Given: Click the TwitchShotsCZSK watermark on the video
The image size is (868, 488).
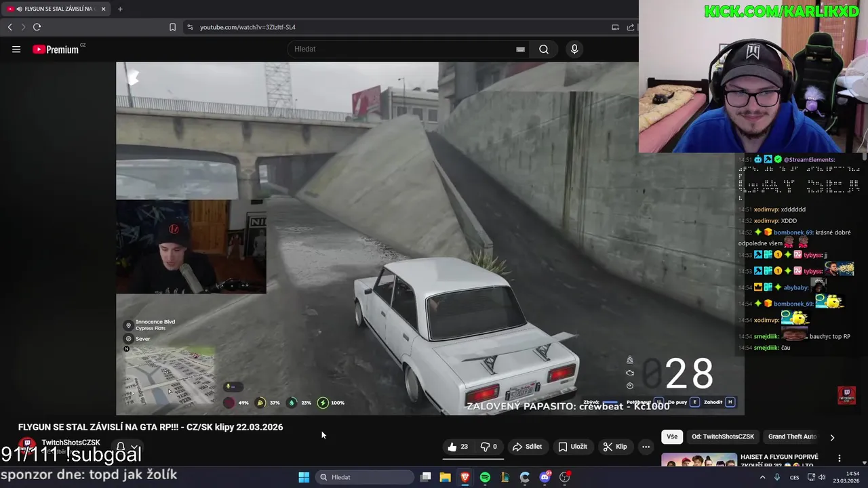Looking at the screenshot, I should coord(846,395).
